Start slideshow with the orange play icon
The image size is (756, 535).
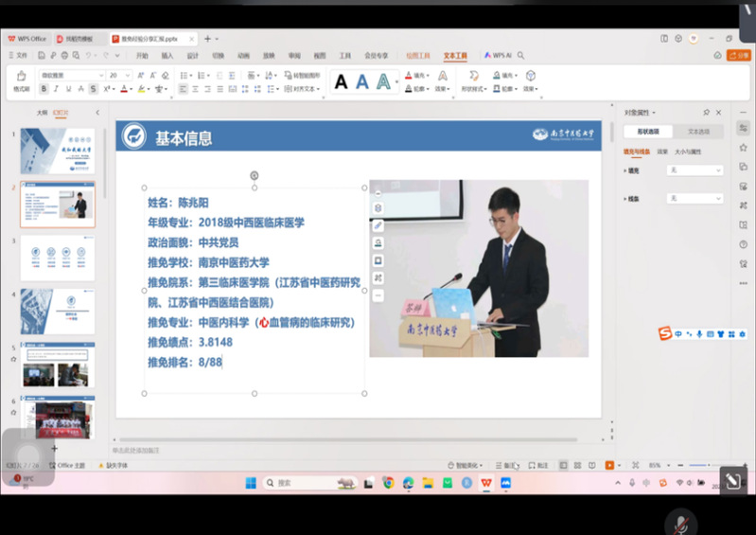[x=608, y=465]
